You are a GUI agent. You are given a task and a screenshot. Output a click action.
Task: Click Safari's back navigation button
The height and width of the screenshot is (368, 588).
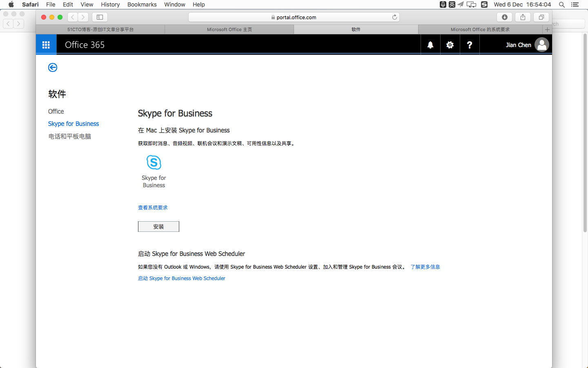[73, 17]
